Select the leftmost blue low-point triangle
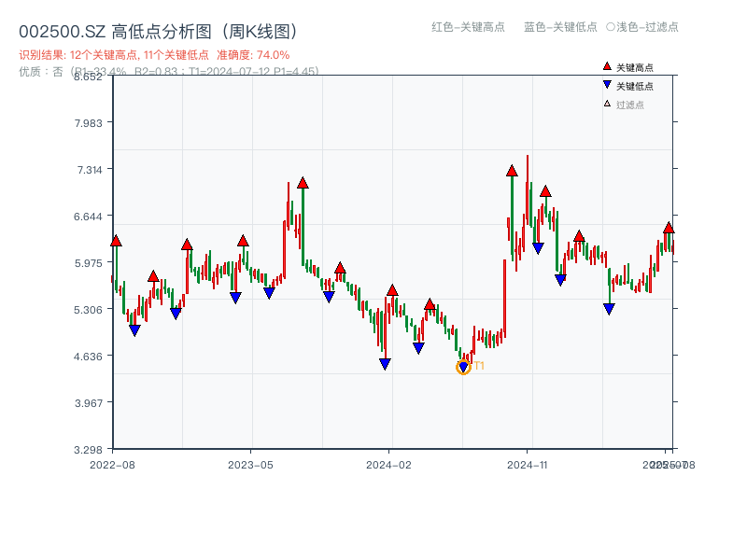 pos(134,330)
